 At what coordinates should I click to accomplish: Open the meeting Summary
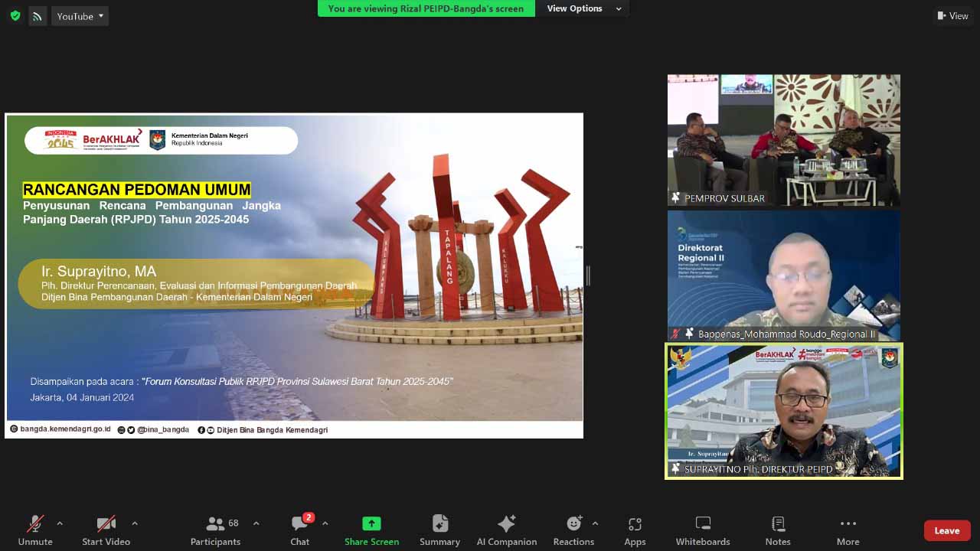(x=439, y=530)
